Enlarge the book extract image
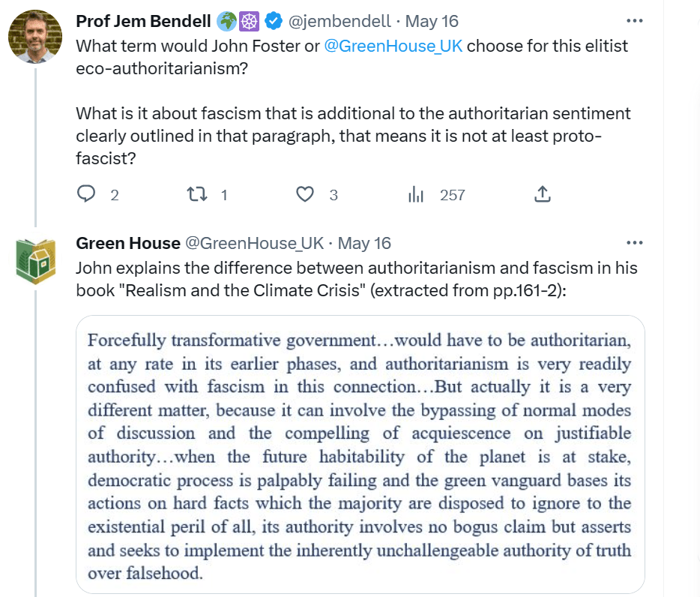Screen dimensions: 700x597 point(360,454)
